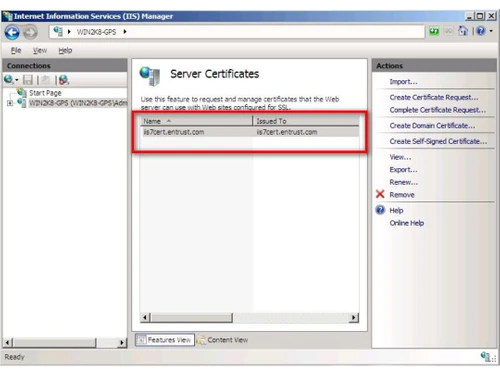Click the Stop icon in the top toolbar
The width and height of the screenshot is (500, 375).
pos(449,31)
